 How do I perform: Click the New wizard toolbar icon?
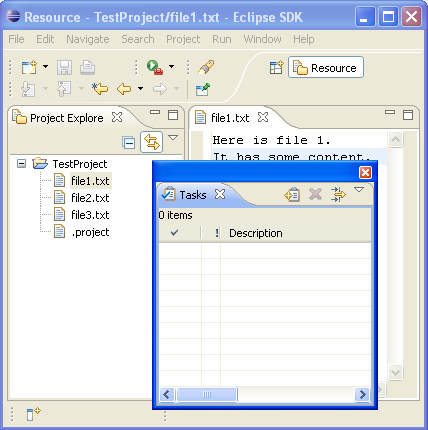(x=29, y=67)
